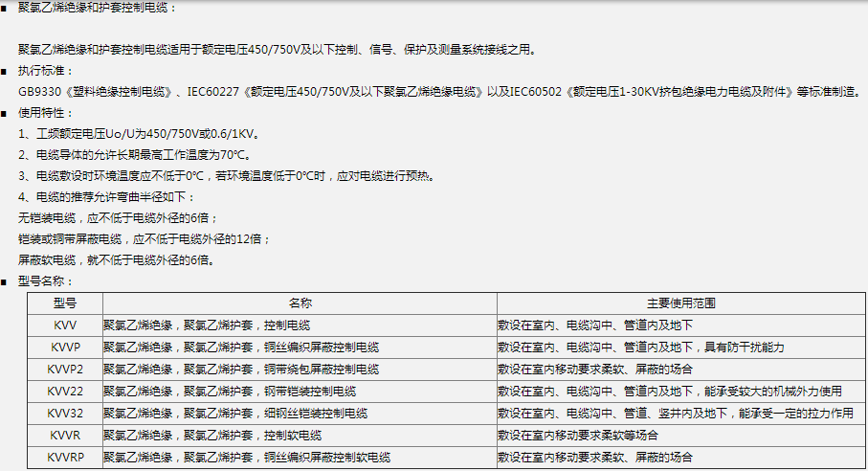Click the bullet marker before 执行标准
868x471 pixels.
click(9, 71)
